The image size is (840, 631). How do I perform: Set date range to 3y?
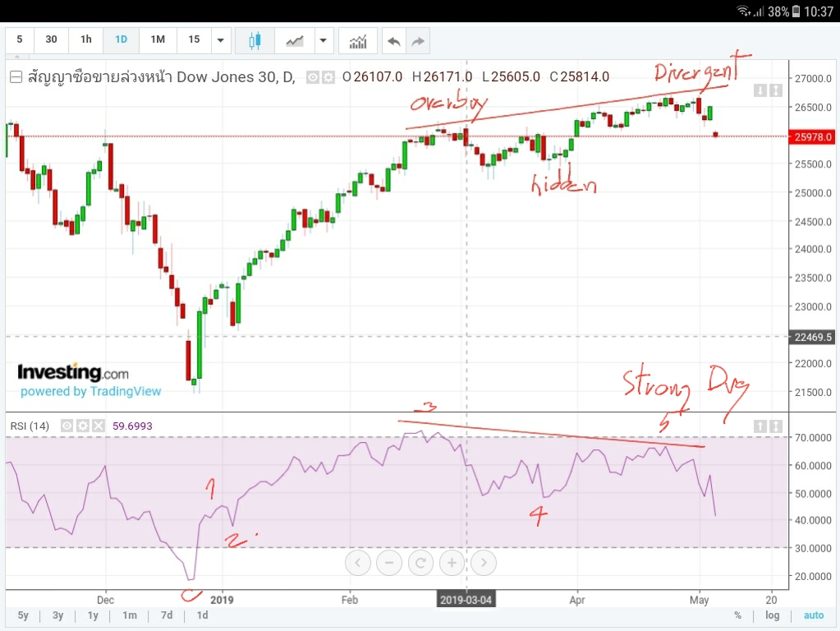[x=57, y=615]
